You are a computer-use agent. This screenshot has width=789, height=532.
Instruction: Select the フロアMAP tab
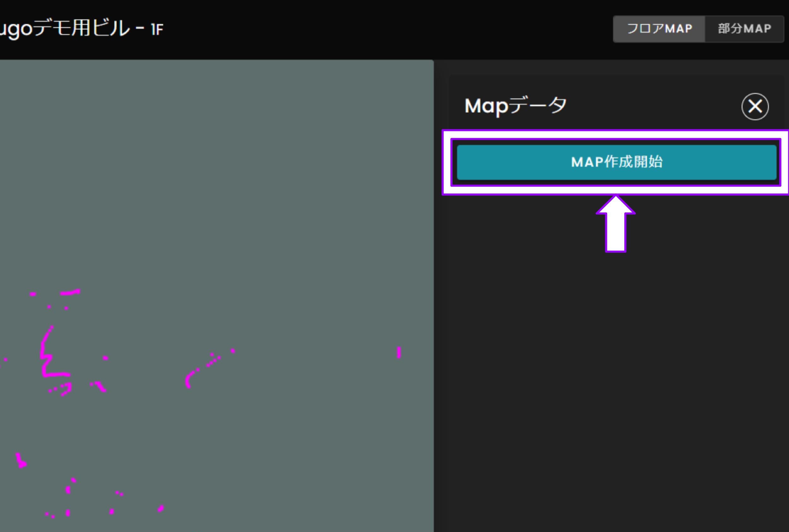[x=659, y=28]
